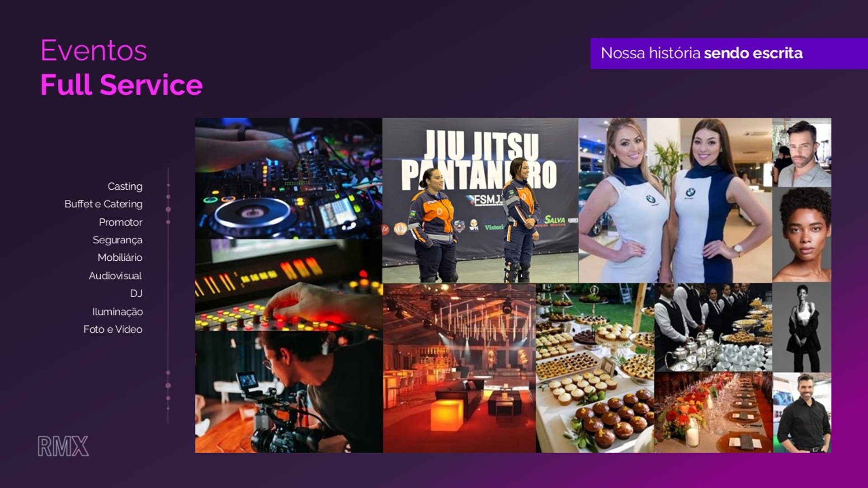Click the Buffet e Catering label
This screenshot has height=488, width=868.
click(x=103, y=204)
